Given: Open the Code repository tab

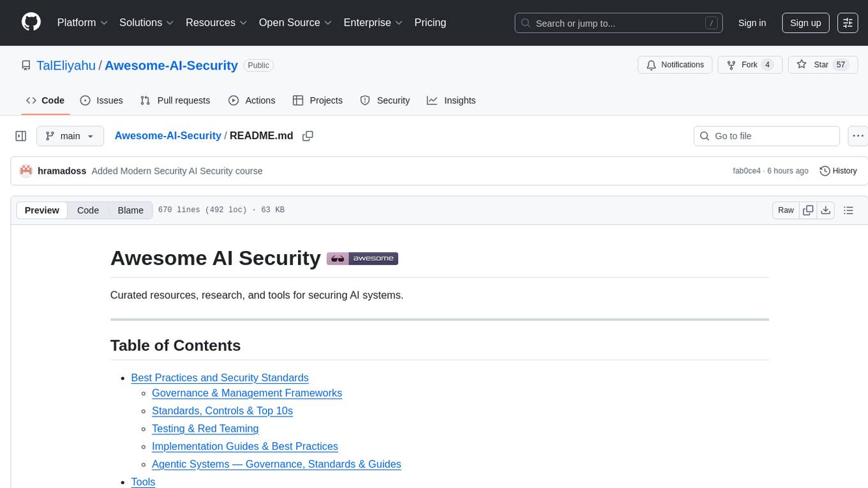Looking at the screenshot, I should [45, 100].
